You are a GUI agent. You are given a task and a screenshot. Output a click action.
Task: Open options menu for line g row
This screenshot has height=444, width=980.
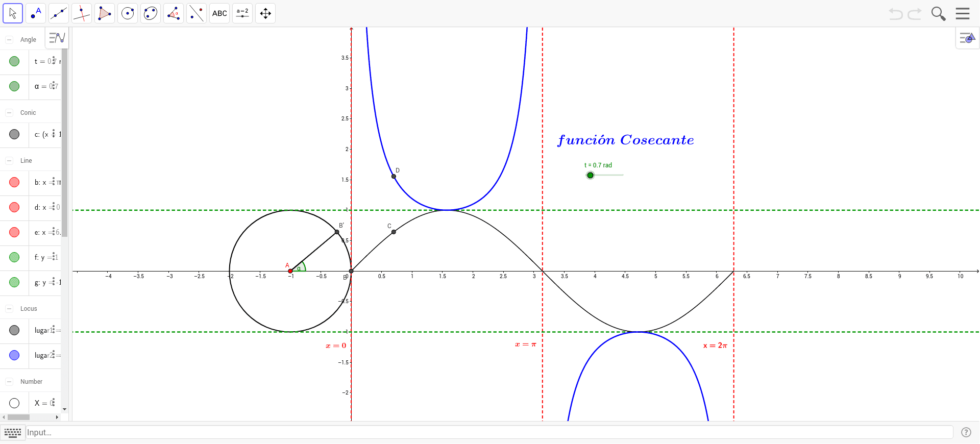(54, 282)
